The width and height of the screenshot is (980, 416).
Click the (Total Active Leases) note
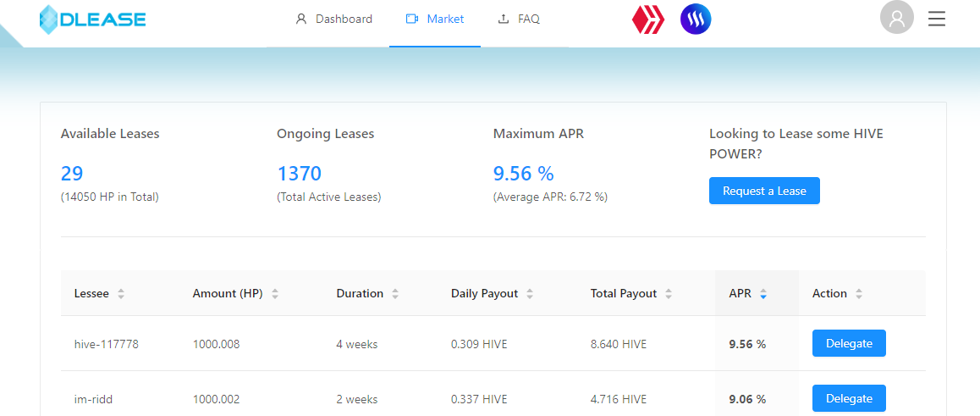pyautogui.click(x=328, y=197)
